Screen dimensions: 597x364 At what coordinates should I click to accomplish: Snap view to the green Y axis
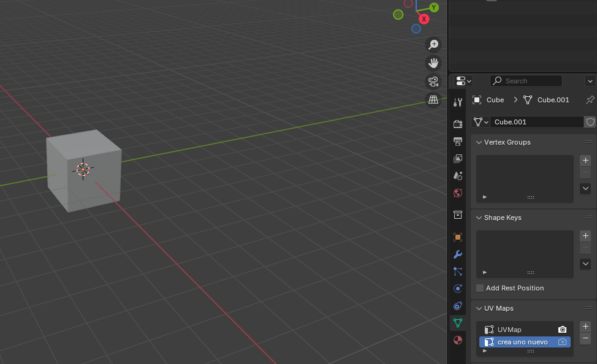click(434, 7)
